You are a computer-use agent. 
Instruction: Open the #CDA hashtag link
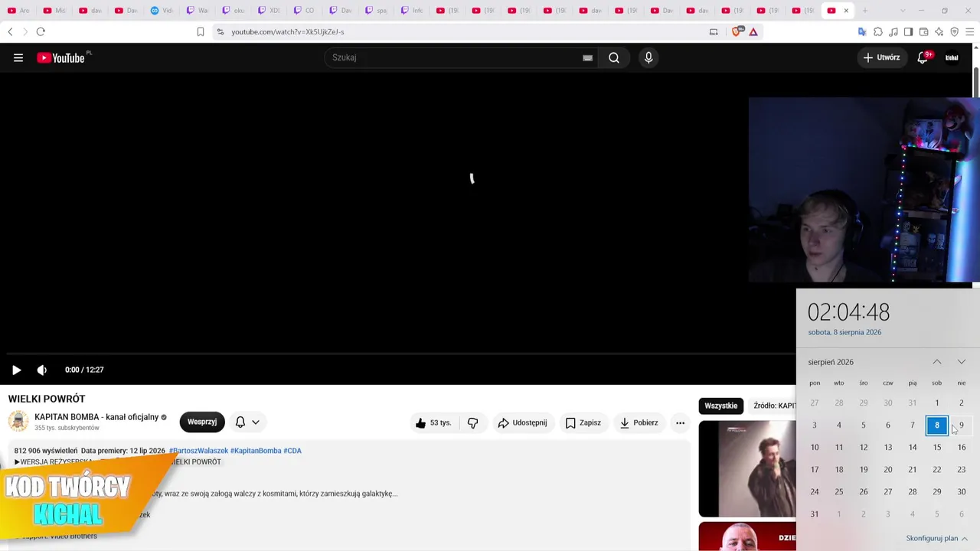click(x=292, y=451)
